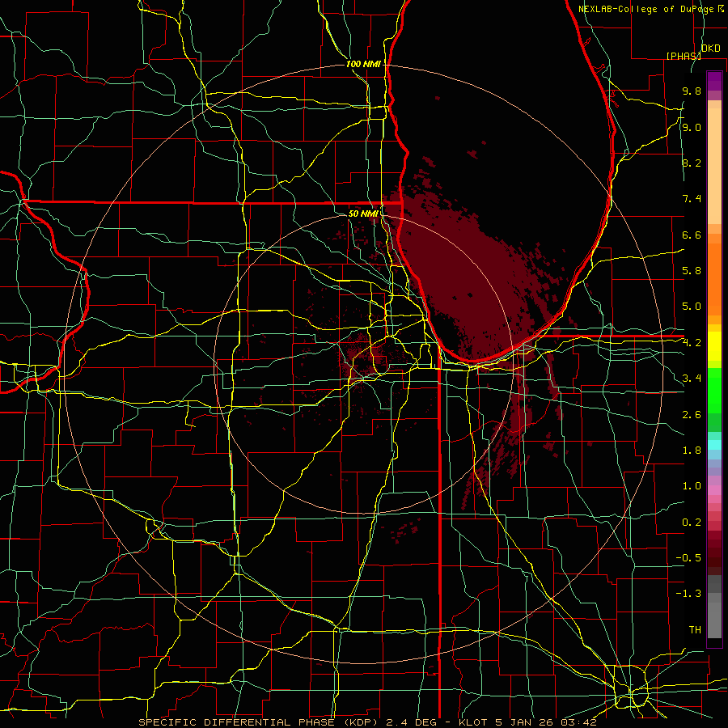This screenshot has height=728, width=728.
Task: Click the 6.6 scale value
Action: point(692,235)
